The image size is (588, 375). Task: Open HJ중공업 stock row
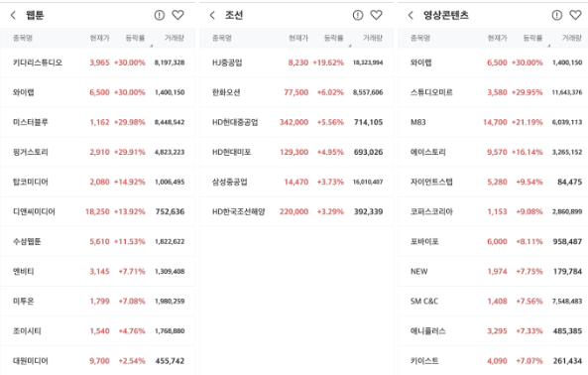pyautogui.click(x=296, y=62)
